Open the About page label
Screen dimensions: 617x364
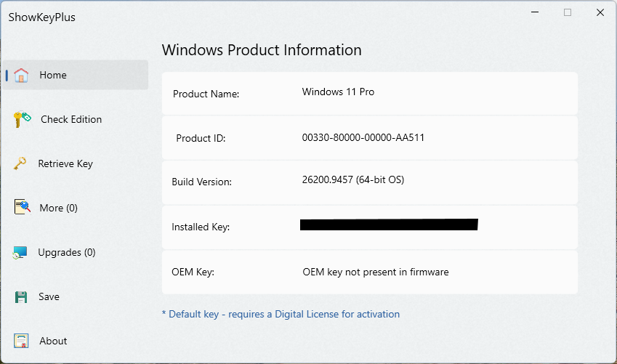point(53,341)
